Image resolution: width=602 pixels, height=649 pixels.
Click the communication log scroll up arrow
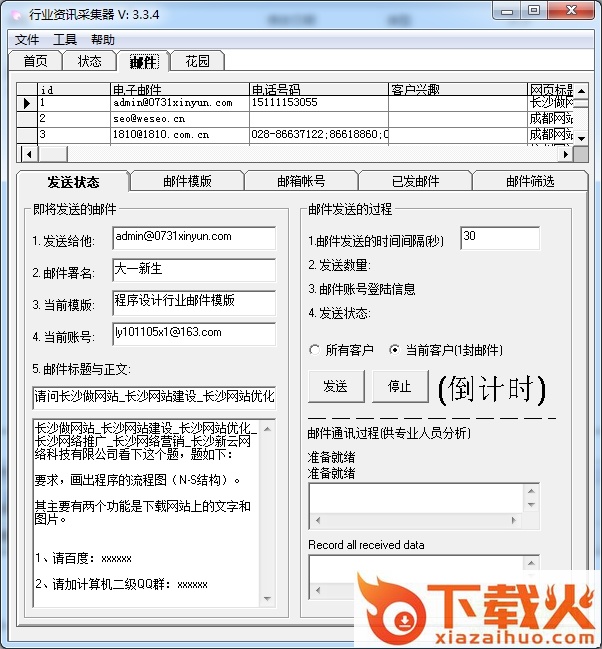click(532, 491)
